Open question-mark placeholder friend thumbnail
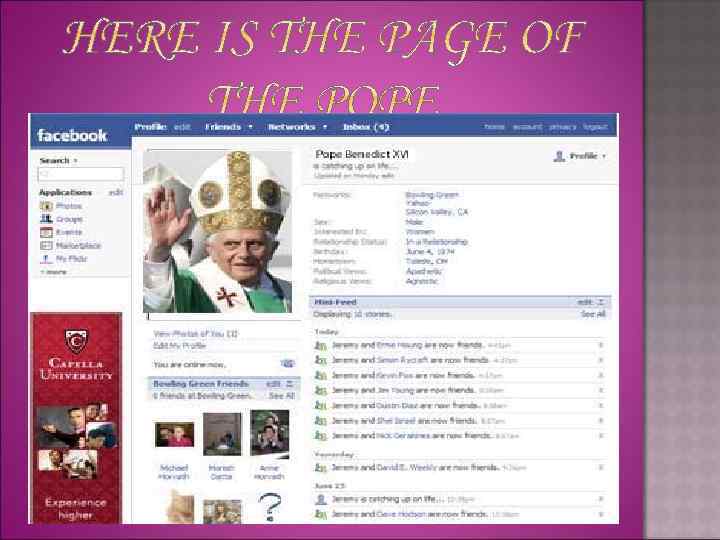This screenshot has height=540, width=720. pyautogui.click(x=270, y=507)
